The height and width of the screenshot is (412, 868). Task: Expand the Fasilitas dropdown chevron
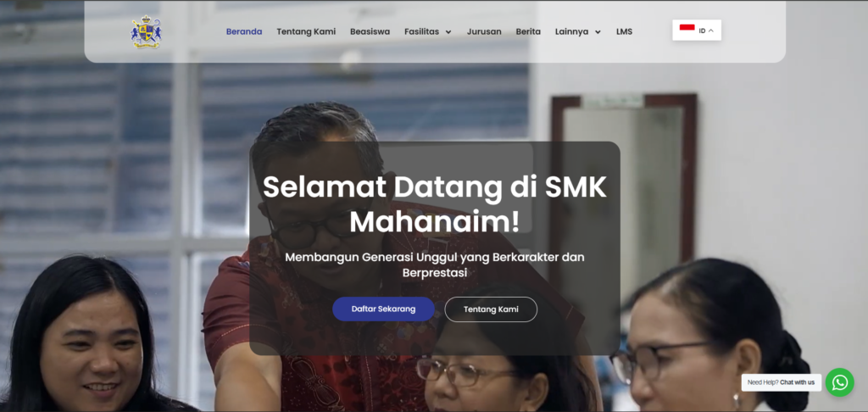coord(448,32)
